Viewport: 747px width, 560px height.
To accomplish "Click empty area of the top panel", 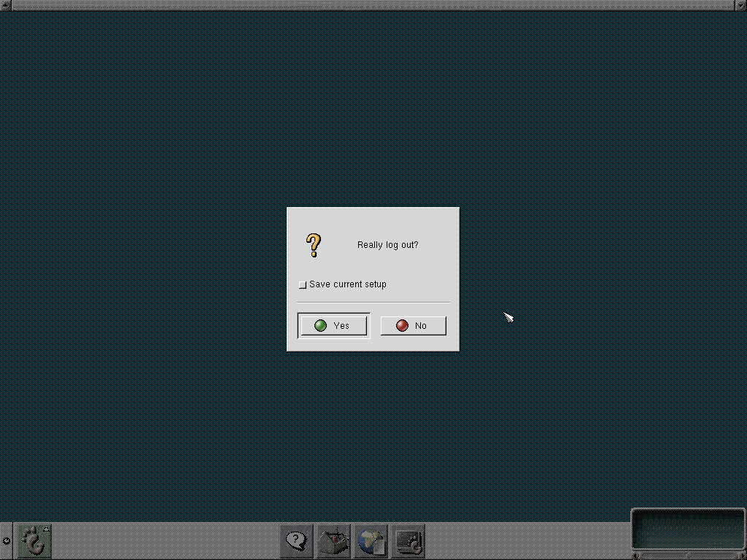I will click(x=365, y=5).
